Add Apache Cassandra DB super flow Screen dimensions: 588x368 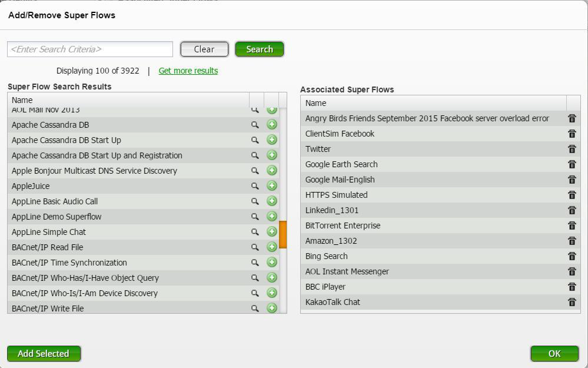pyautogui.click(x=272, y=125)
